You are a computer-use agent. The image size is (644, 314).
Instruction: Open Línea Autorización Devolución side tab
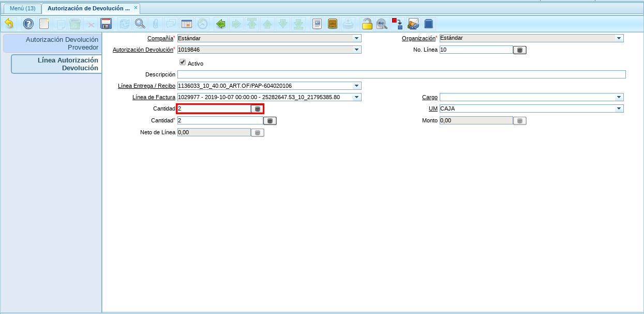tap(57, 64)
